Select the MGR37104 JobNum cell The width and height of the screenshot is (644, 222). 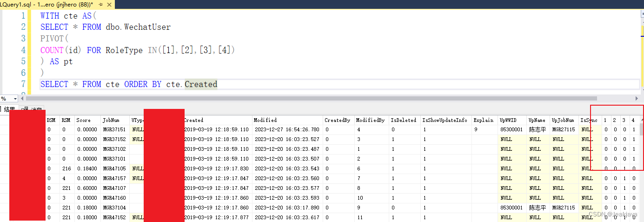point(115,208)
